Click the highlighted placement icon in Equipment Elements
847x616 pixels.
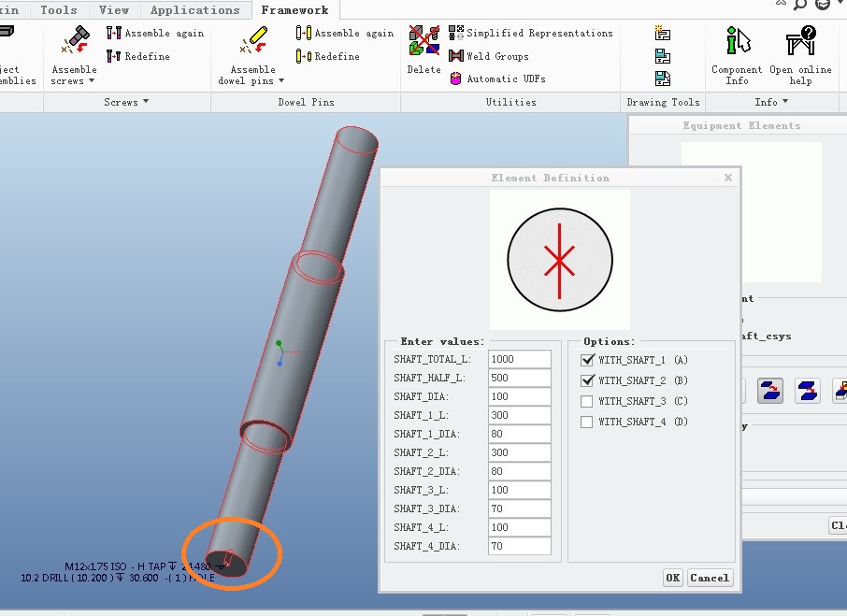point(770,391)
